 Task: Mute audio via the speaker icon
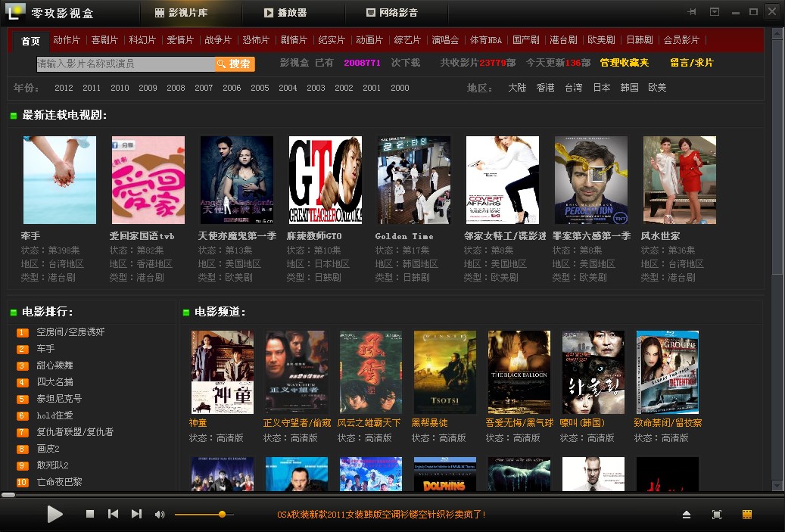point(160,515)
